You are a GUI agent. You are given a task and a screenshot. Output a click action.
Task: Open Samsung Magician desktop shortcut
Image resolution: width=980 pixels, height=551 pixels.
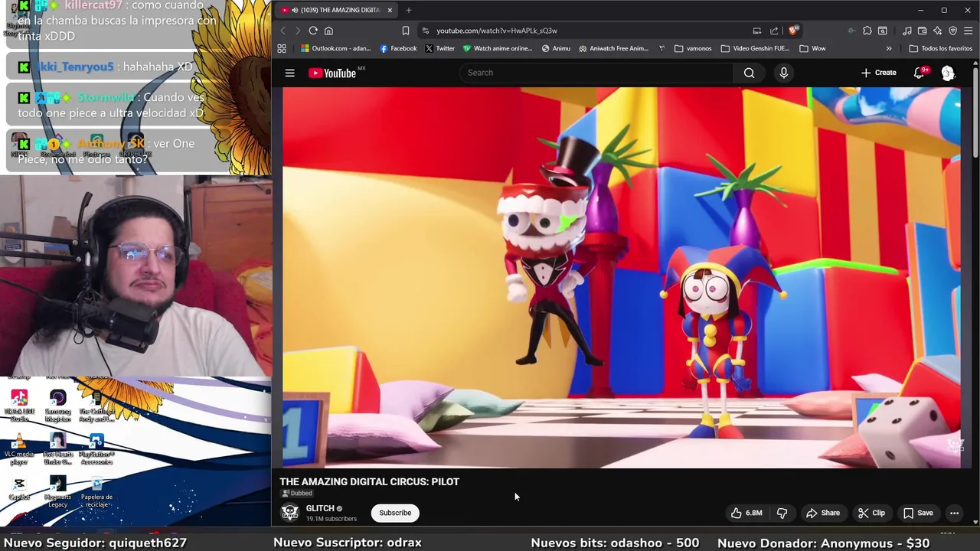tap(57, 406)
